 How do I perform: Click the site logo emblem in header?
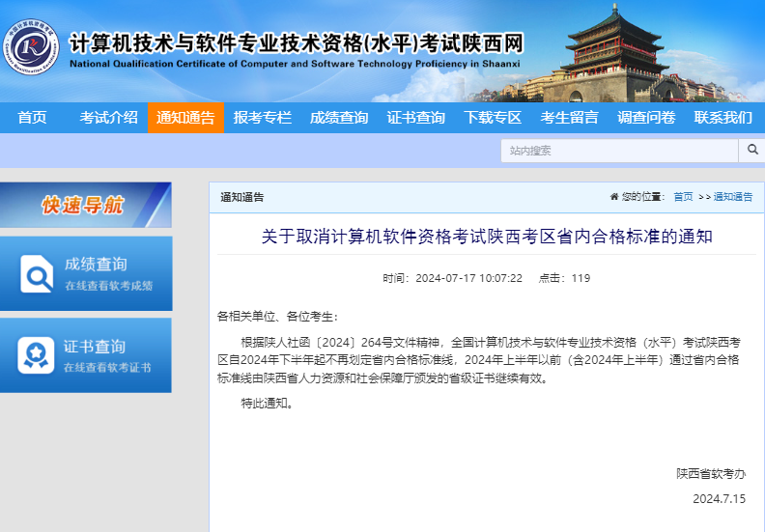point(29,44)
